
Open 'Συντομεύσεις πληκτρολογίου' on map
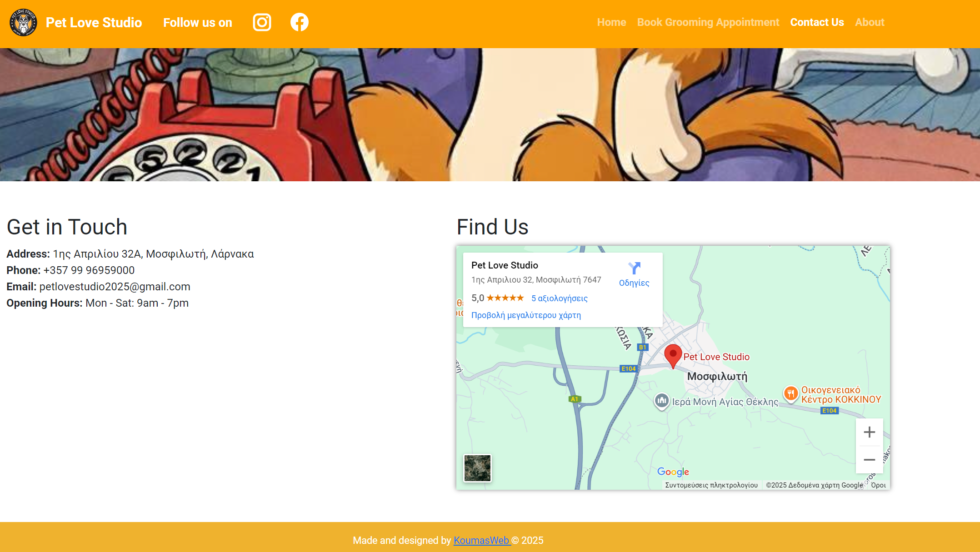(711, 485)
